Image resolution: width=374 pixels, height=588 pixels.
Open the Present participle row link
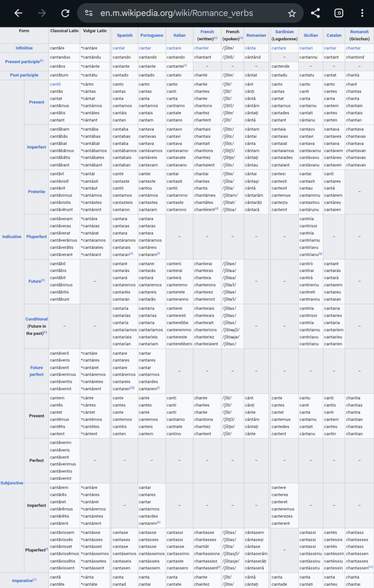[22, 62]
